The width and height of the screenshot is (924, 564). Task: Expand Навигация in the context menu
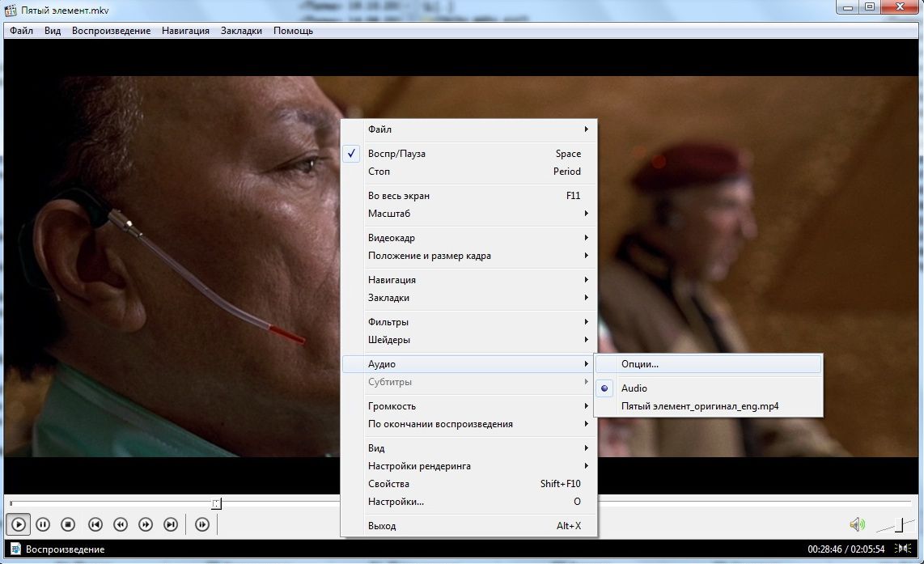[x=469, y=279]
